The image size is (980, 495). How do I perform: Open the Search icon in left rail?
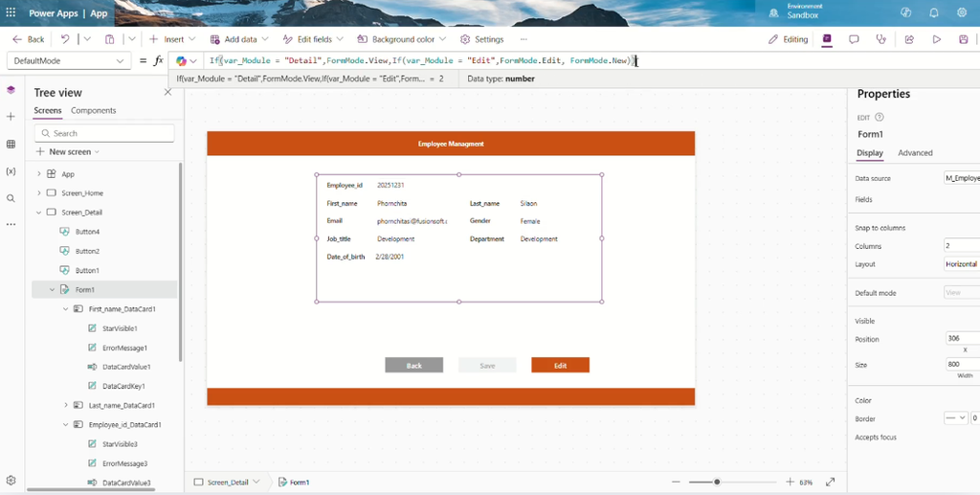tap(11, 199)
